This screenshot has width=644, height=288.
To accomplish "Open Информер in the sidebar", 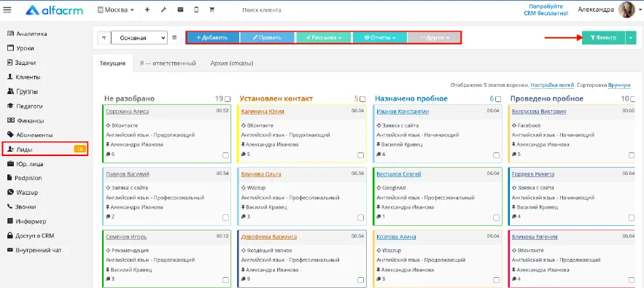I will pos(27,221).
